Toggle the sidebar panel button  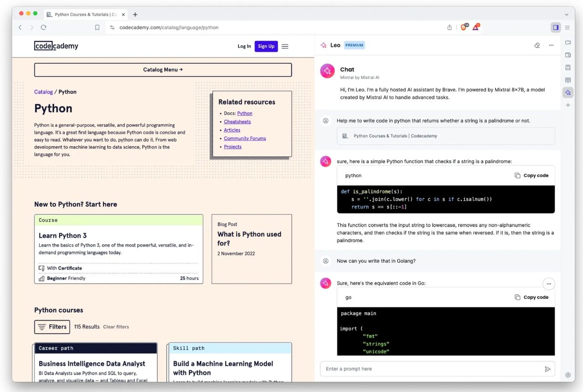[556, 27]
